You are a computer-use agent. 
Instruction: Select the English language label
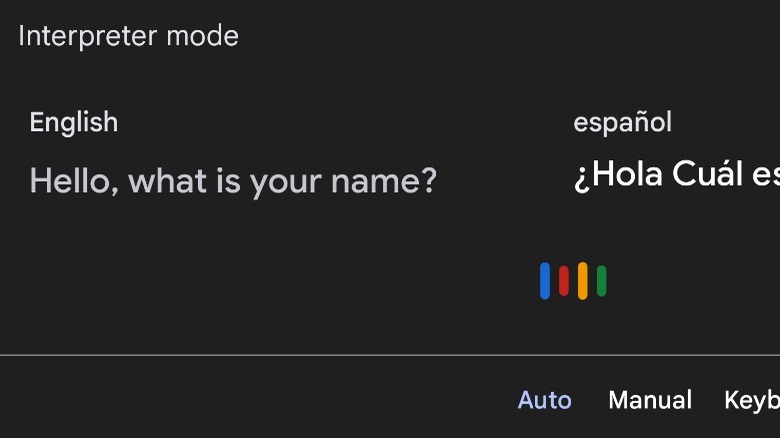74,122
